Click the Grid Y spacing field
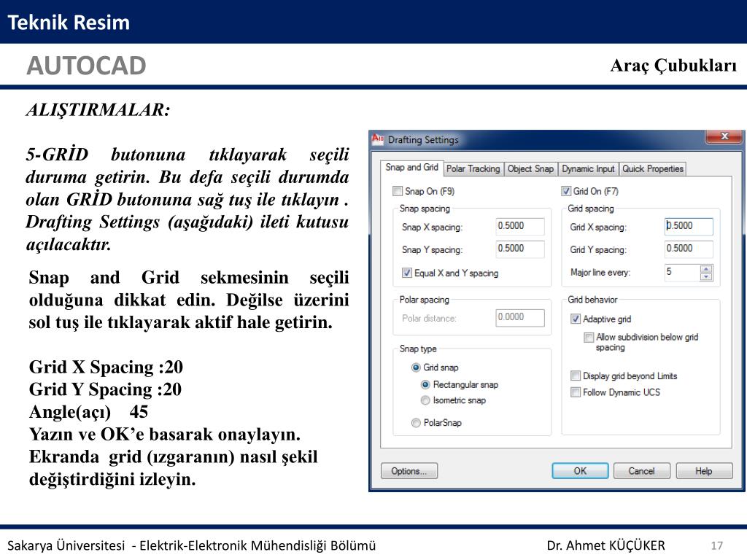Screen dimensions: 747x560 point(689,249)
